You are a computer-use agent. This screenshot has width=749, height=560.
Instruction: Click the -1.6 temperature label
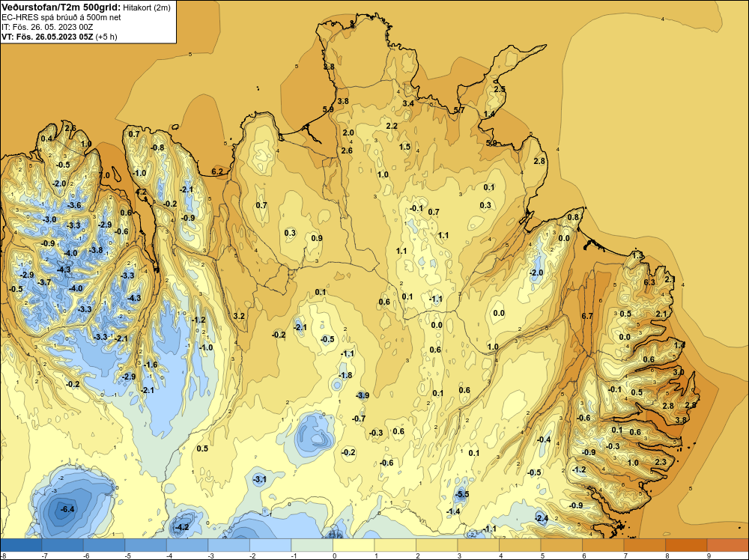(151, 365)
